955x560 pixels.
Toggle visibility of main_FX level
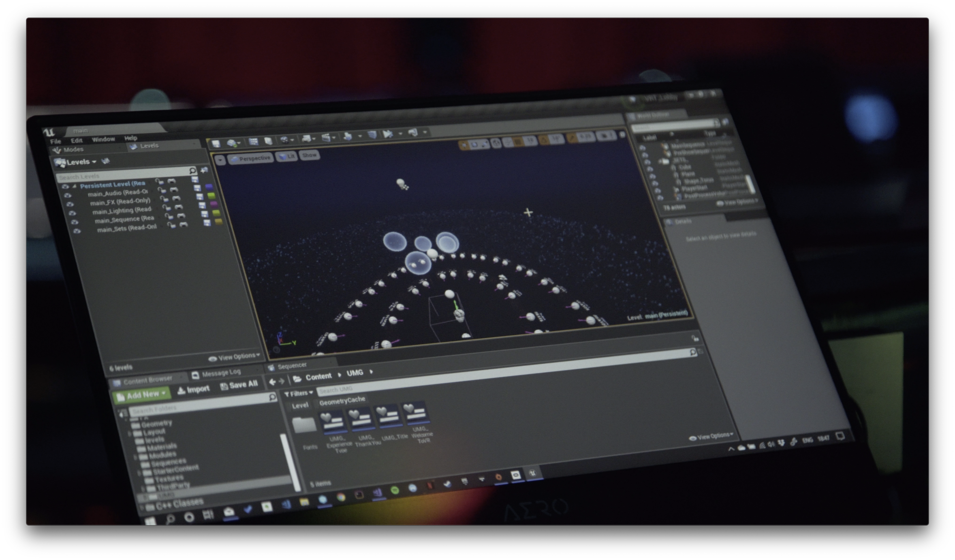pyautogui.click(x=70, y=204)
